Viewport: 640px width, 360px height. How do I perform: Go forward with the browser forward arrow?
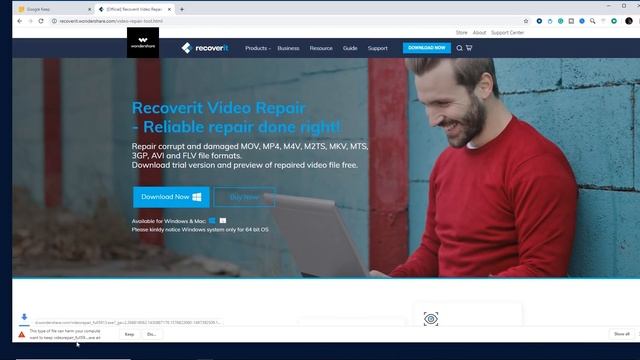[x=30, y=21]
